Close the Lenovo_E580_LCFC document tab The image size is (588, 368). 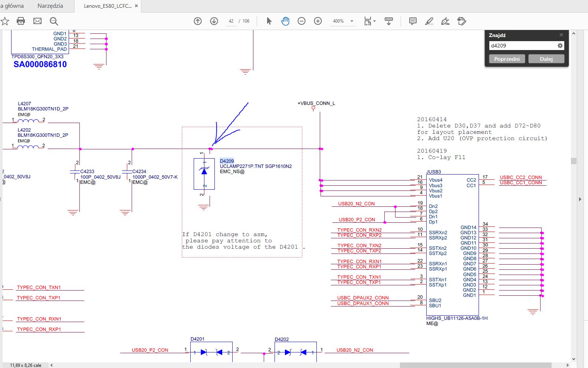[137, 6]
